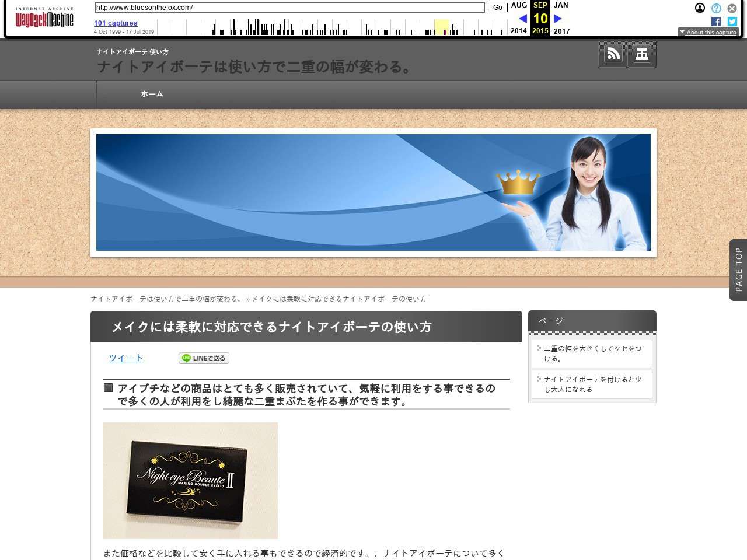747x560 pixels.
Task: Click the ツイート link
Action: click(125, 358)
